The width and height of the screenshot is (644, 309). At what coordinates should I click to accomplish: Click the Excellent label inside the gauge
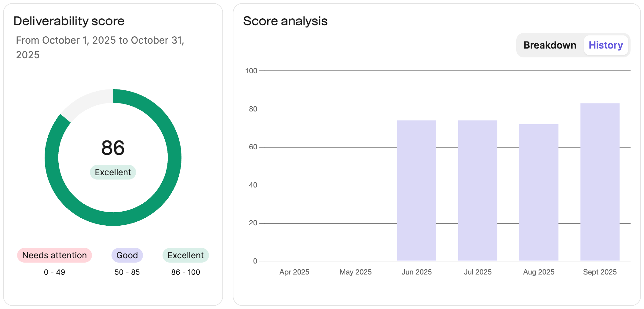(x=113, y=172)
